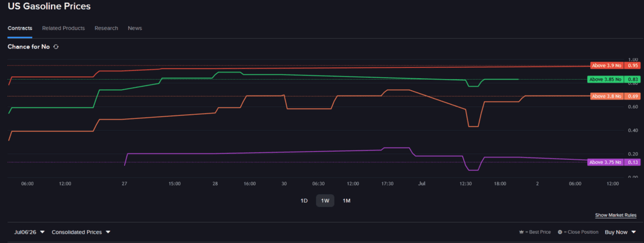This screenshot has width=644, height=243.
Task: Open the Research tab
Action: 107,28
